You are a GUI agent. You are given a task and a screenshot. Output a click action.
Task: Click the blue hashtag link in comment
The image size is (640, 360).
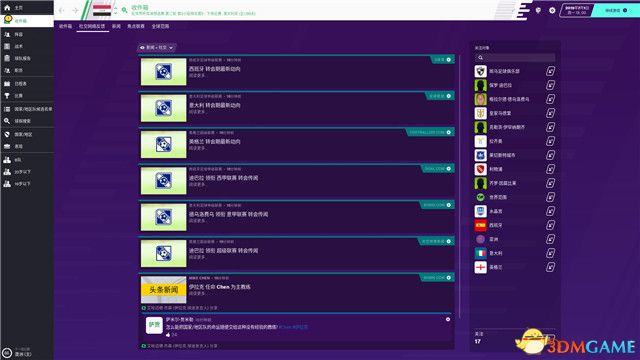(x=293, y=327)
